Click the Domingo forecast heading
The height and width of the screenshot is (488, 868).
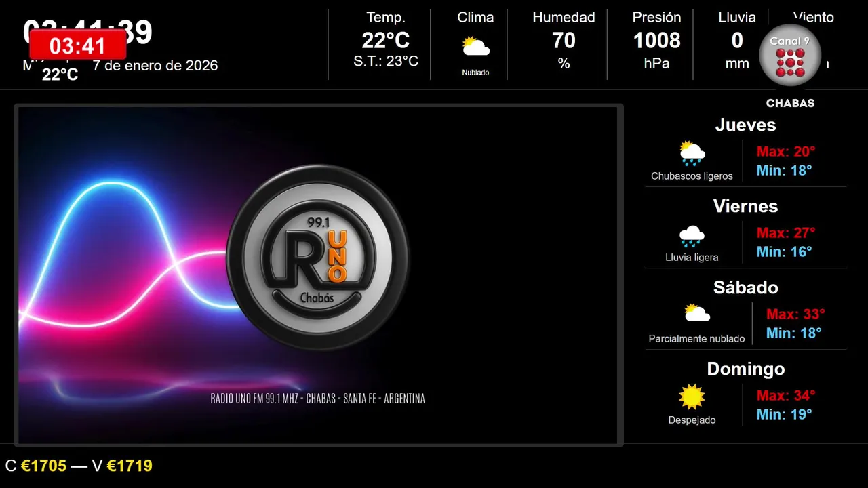745,369
